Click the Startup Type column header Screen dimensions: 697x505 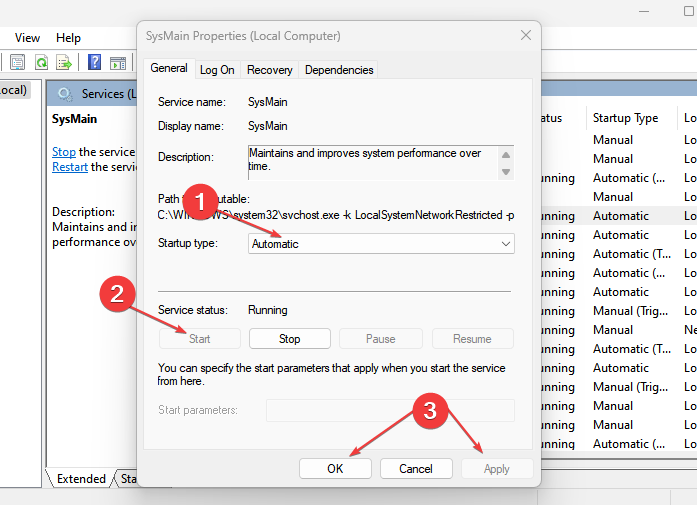point(625,118)
